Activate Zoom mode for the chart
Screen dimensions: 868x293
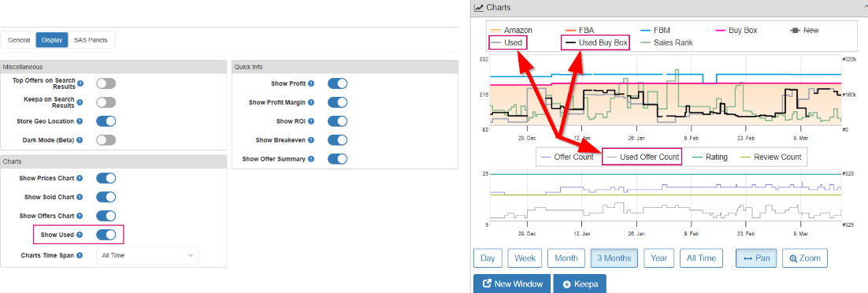(x=805, y=258)
